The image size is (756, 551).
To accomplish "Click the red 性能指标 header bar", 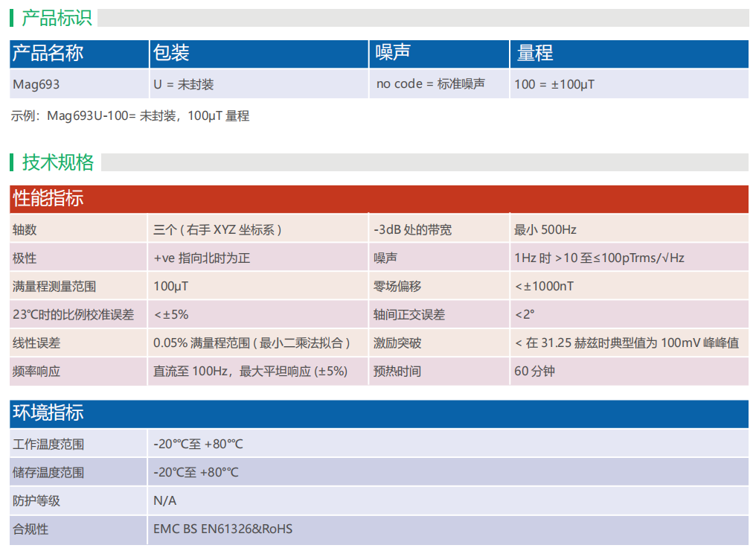I will (378, 198).
